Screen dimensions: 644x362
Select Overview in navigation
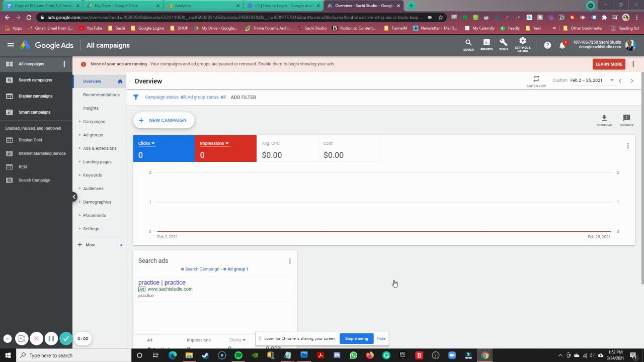(x=92, y=81)
